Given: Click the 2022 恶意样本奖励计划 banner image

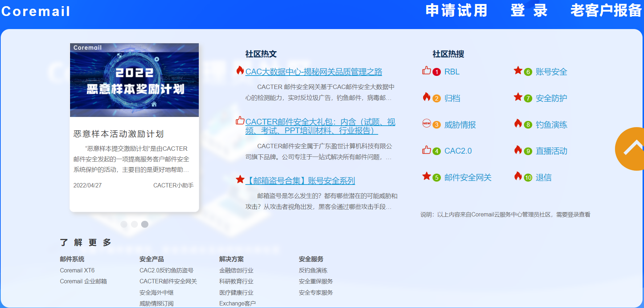Looking at the screenshot, I should coord(134,80).
